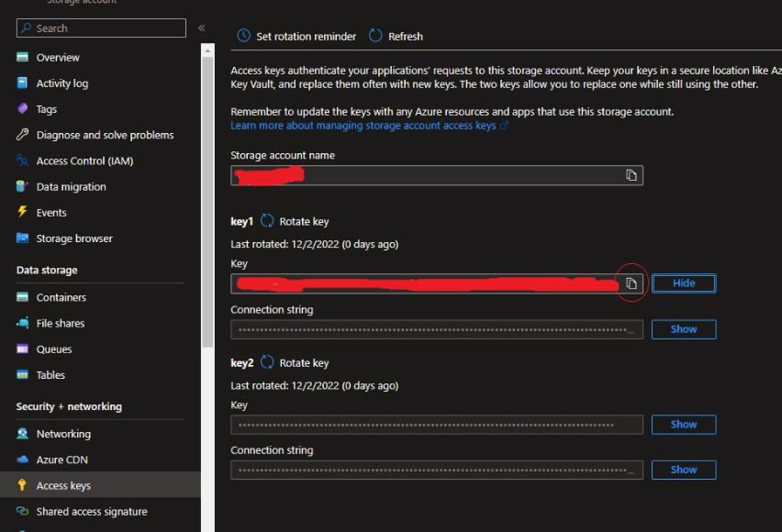The height and width of the screenshot is (532, 782).
Task: Click the Networking icon
Action: pos(22,433)
